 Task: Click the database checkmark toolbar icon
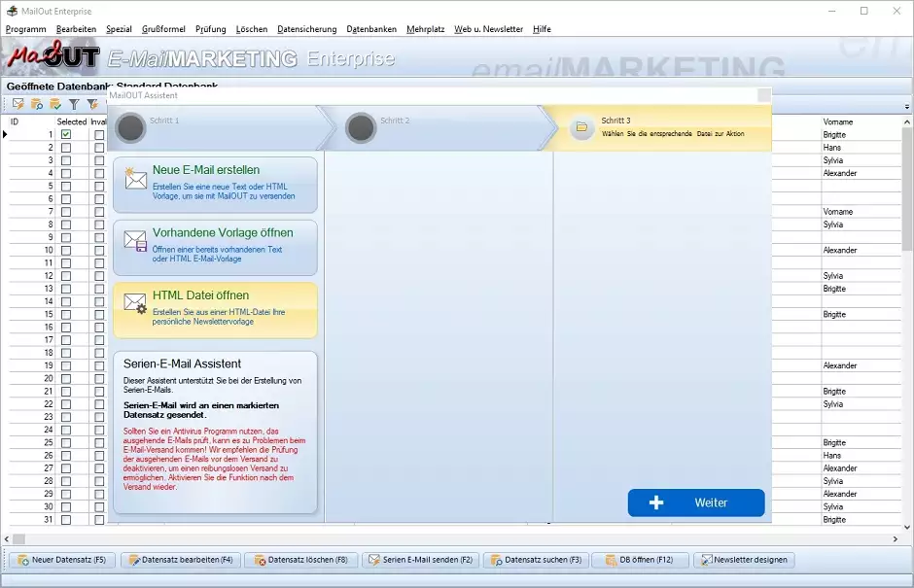[55, 104]
